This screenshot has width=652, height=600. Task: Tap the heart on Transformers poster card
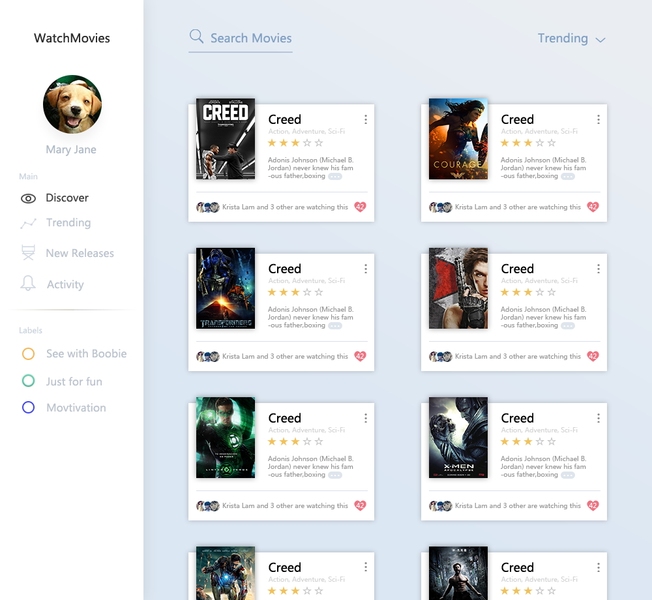[360, 356]
